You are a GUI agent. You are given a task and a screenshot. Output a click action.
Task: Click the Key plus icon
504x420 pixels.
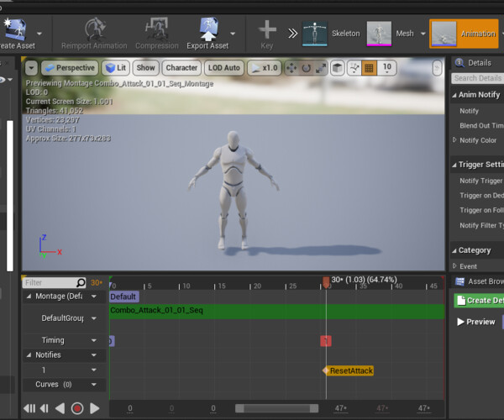coord(267,31)
